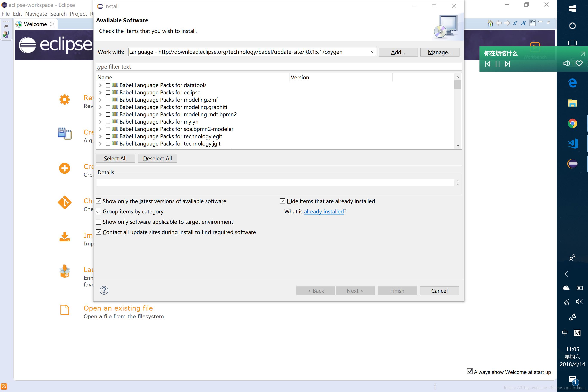Launch Microsoft Edge from the taskbar
Image resolution: width=588 pixels, height=392 pixels.
coord(572,83)
